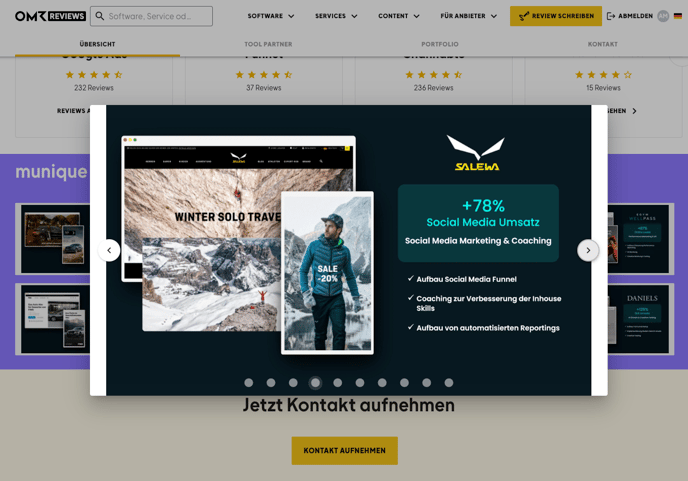This screenshot has width=688, height=481.
Task: Jump to the second carousel dot
Action: tap(271, 383)
